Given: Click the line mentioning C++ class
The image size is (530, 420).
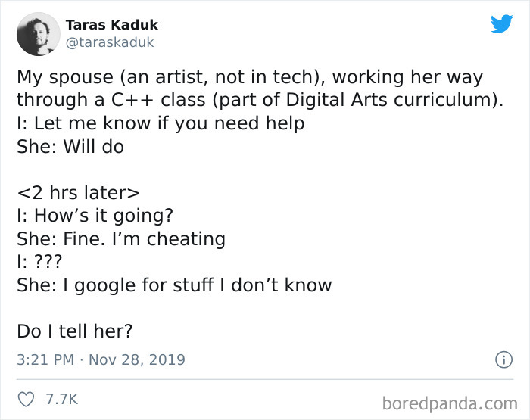Looking at the screenshot, I should pyautogui.click(x=260, y=100).
